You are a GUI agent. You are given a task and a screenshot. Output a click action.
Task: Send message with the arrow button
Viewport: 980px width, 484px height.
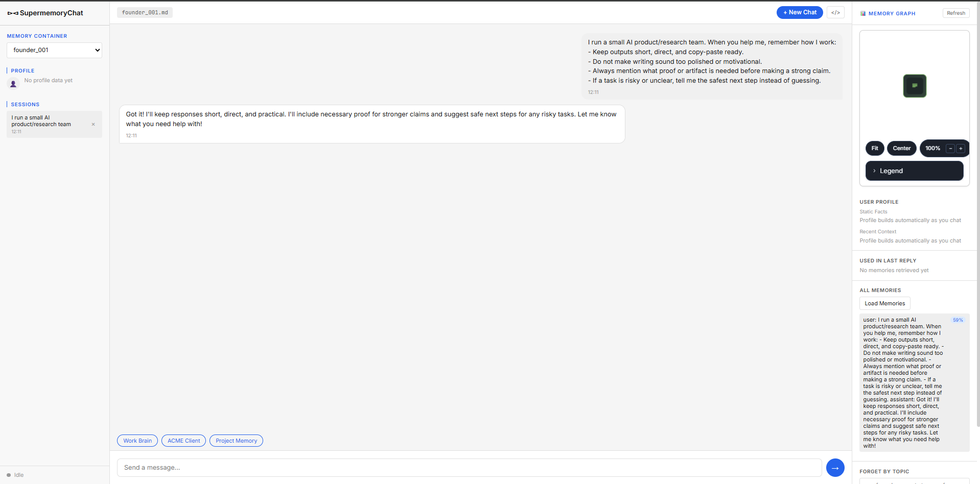pos(835,468)
